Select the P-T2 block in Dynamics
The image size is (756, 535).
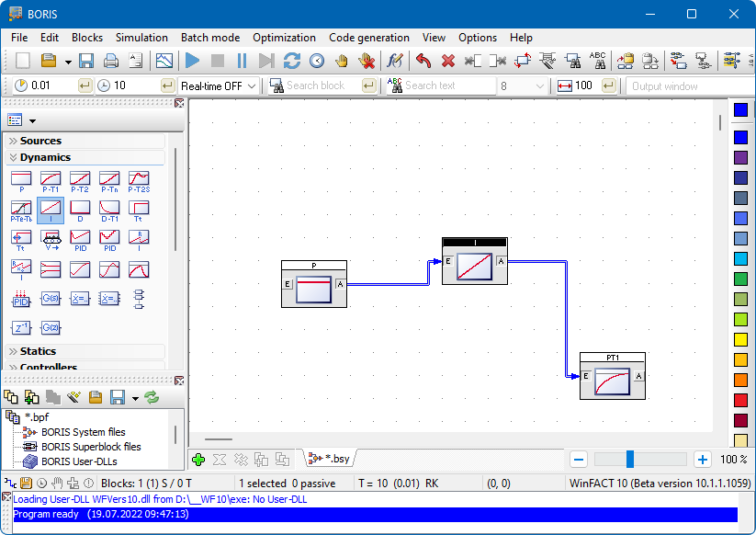coord(80,182)
